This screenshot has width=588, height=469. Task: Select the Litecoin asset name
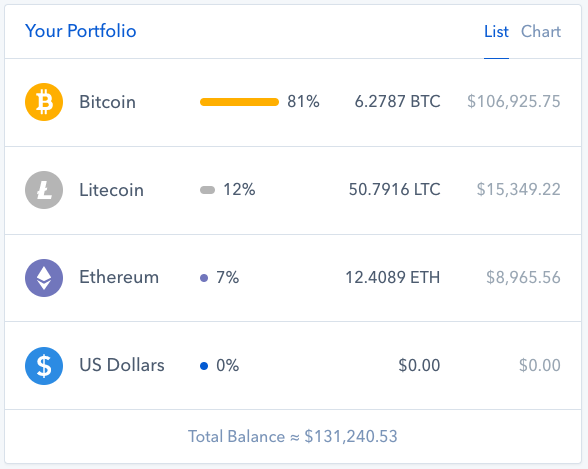tap(111, 190)
